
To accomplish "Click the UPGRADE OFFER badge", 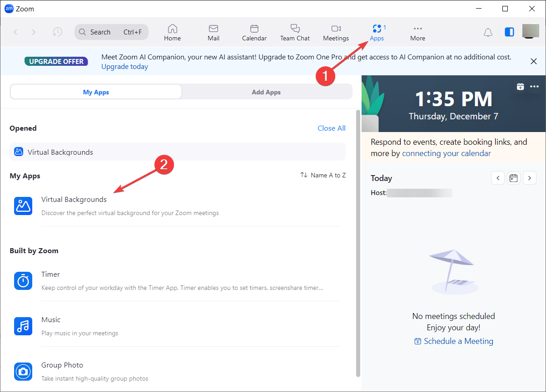I will 56,61.
